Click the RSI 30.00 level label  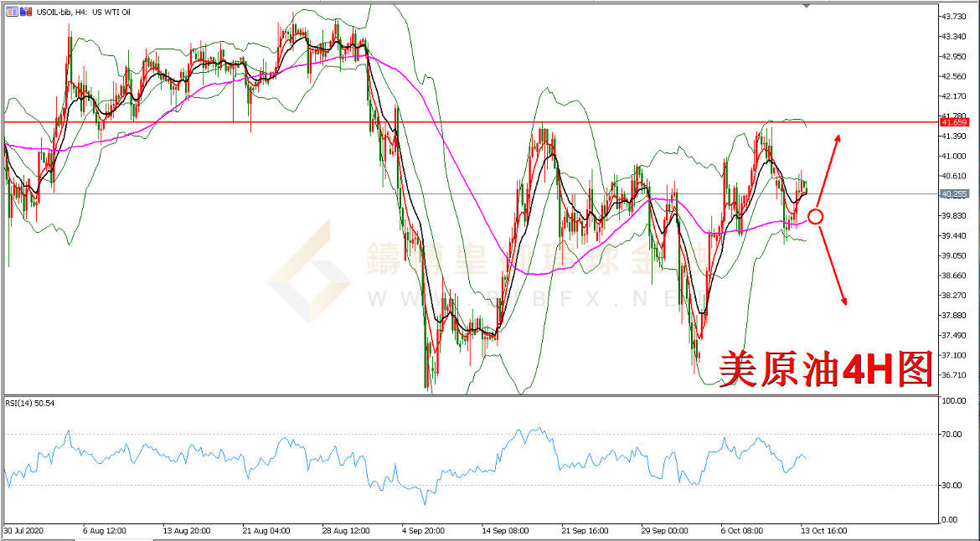[952, 485]
